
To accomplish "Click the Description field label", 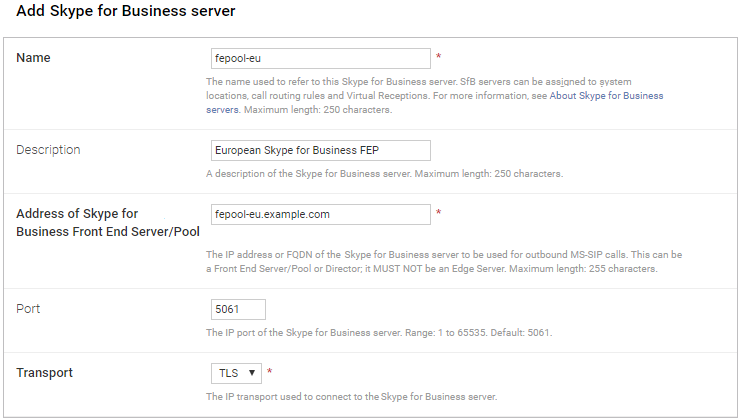I will coord(49,150).
